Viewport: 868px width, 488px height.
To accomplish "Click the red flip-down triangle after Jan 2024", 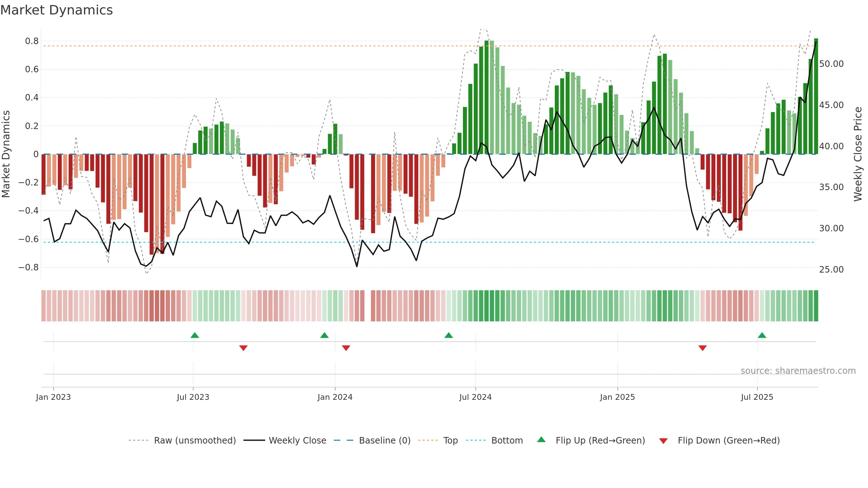I will coord(346,348).
